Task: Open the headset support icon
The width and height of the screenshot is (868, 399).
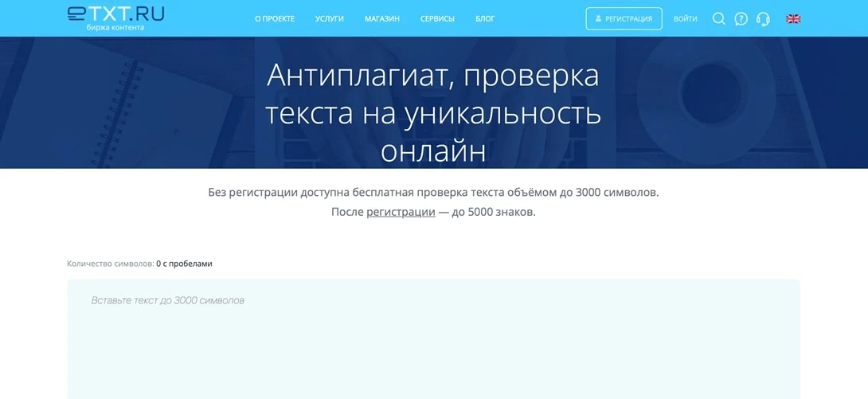Action: (x=763, y=18)
